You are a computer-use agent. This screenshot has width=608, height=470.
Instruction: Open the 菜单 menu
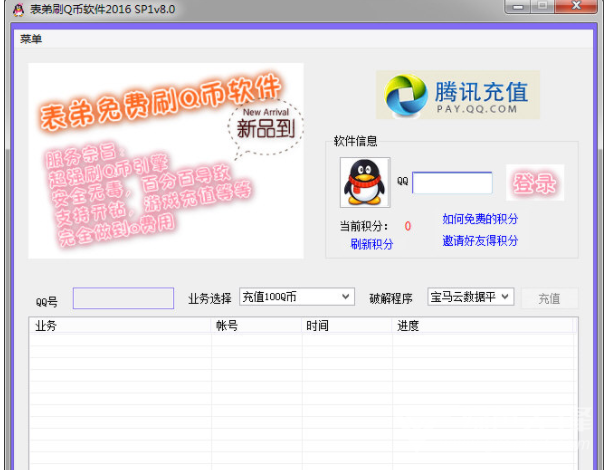(x=31, y=39)
